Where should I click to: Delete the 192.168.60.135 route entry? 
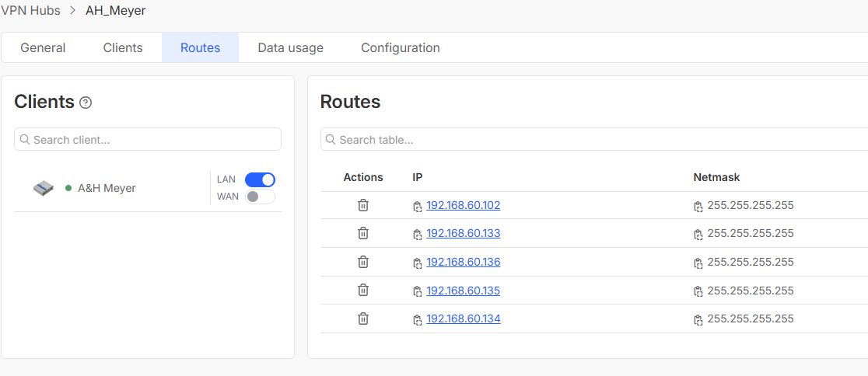[x=363, y=290]
